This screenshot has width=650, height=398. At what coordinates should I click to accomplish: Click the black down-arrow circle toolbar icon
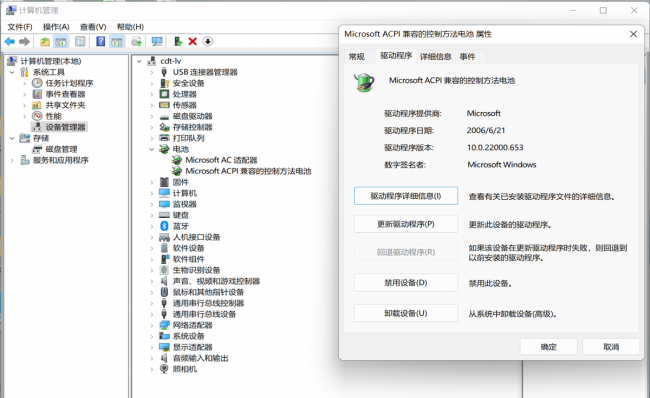[208, 41]
